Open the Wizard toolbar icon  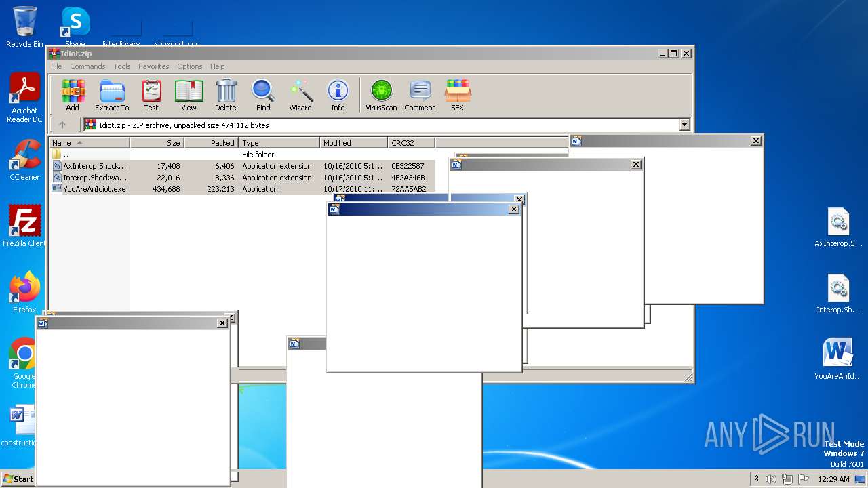[300, 95]
